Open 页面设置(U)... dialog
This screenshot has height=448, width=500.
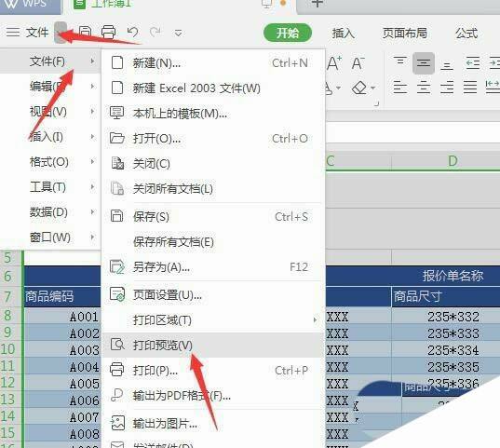[x=213, y=295]
